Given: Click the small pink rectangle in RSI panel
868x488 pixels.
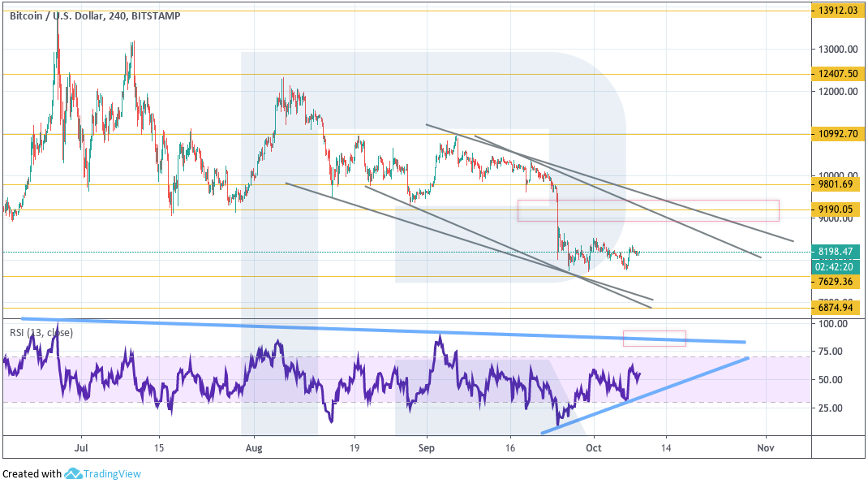Looking at the screenshot, I should pos(654,339).
